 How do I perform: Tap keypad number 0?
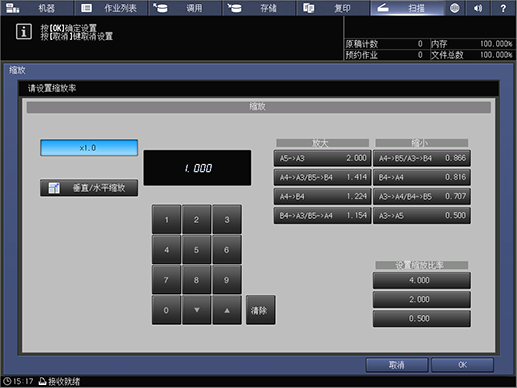166,310
